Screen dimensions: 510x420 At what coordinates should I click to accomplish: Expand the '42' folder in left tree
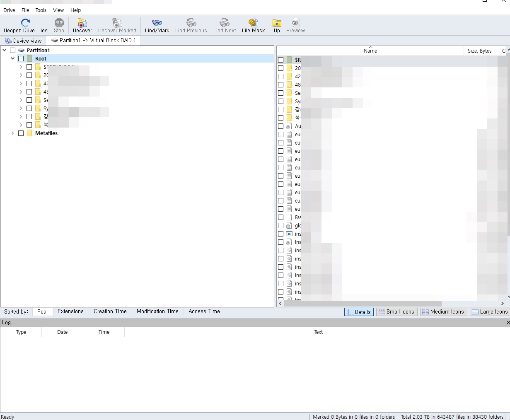point(21,83)
